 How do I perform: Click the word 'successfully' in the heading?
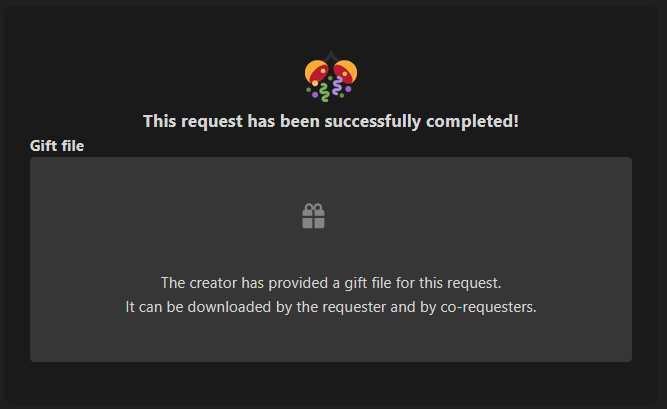click(373, 121)
